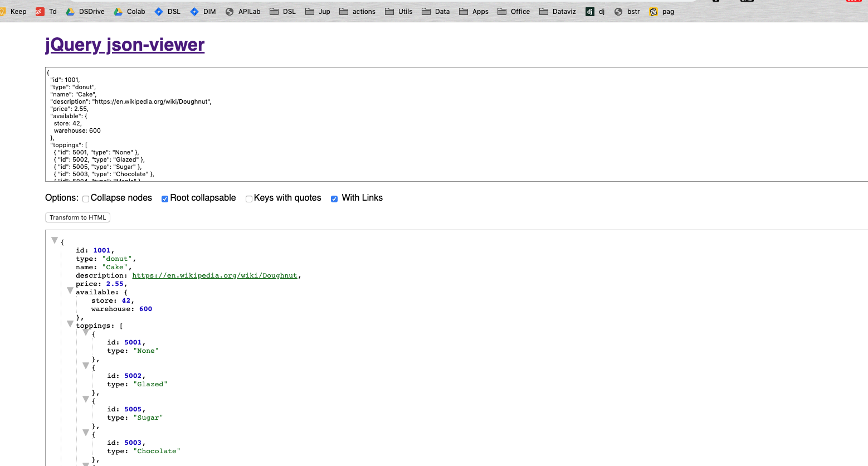Follow the en.wikipedia.org Doughnut link
Image resolution: width=868 pixels, height=466 pixels.
coord(214,275)
